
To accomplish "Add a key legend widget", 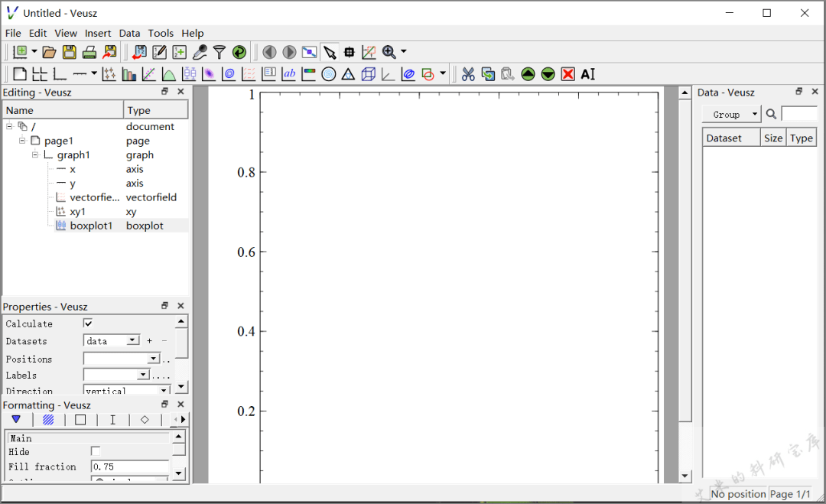I will pyautogui.click(x=268, y=74).
